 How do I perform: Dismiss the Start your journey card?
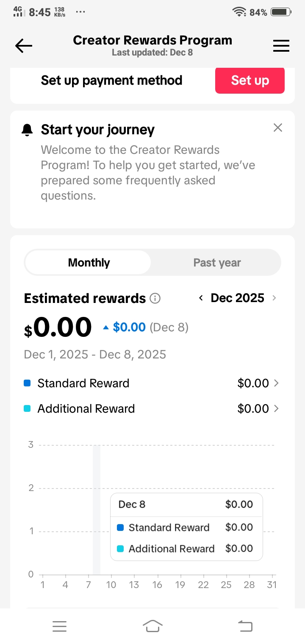tap(277, 128)
